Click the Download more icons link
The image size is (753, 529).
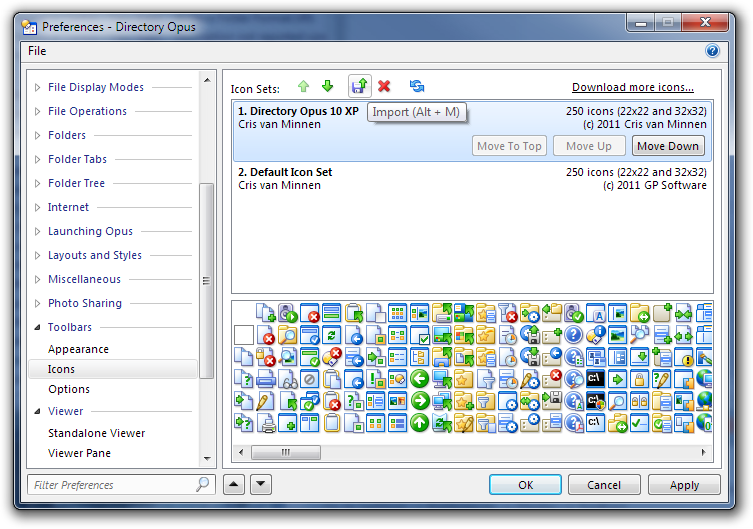click(632, 87)
